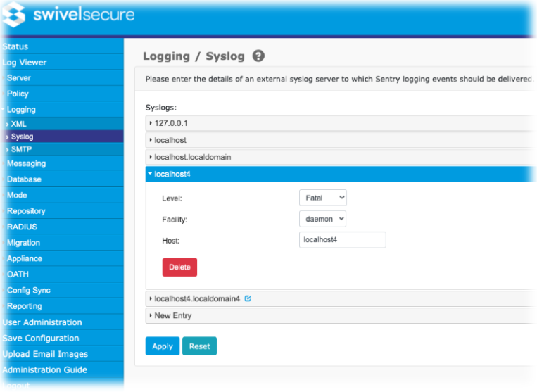Click the edit icon beside localhost4.localdomain4
537x392 pixels.
(248, 298)
